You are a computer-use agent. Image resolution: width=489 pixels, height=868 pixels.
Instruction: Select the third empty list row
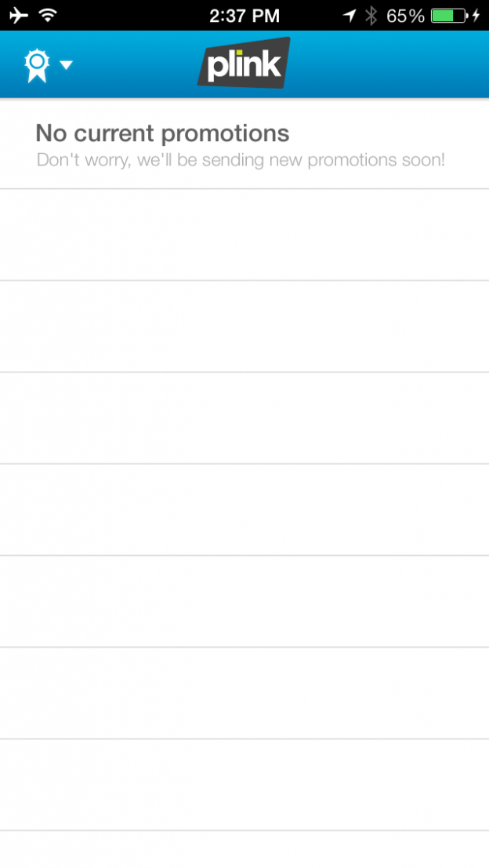(x=244, y=418)
